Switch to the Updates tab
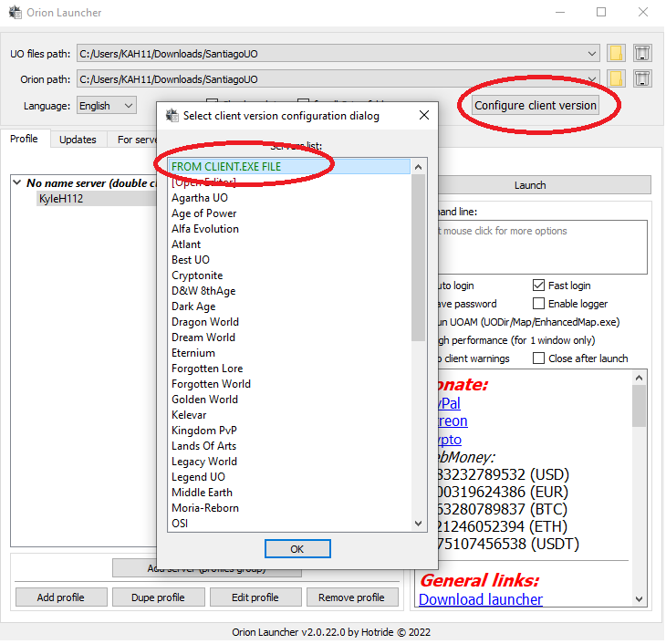This screenshot has width=666, height=644. click(x=78, y=140)
